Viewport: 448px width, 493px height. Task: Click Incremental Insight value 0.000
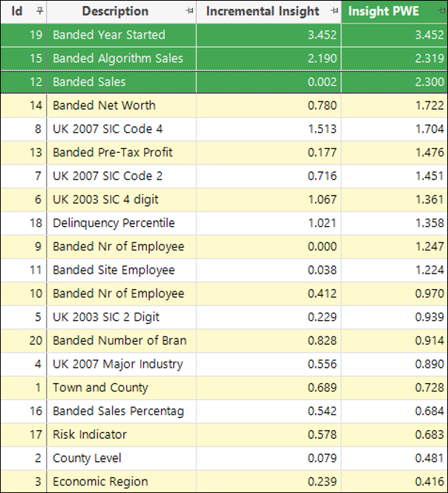point(322,246)
